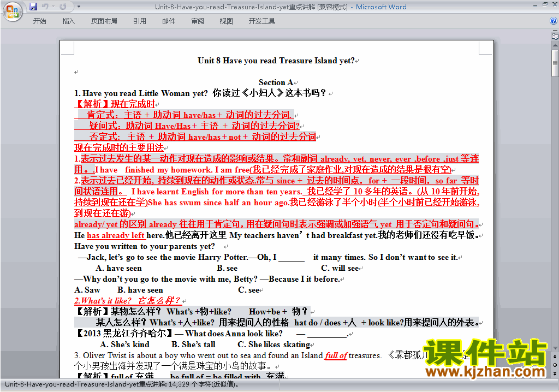The width and height of the screenshot is (559, 392).
Task: Click the vertical scrollbar down arrow
Action: tap(555, 348)
